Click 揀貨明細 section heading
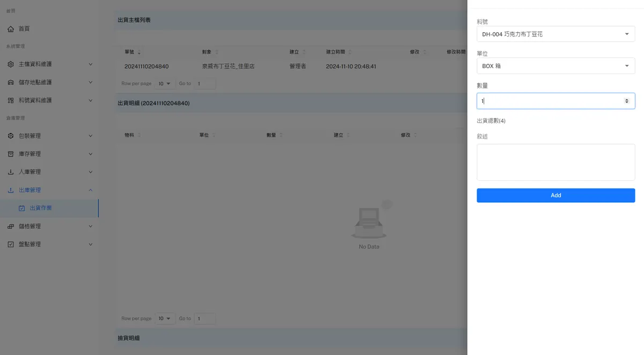The height and width of the screenshot is (355, 644). 129,338
